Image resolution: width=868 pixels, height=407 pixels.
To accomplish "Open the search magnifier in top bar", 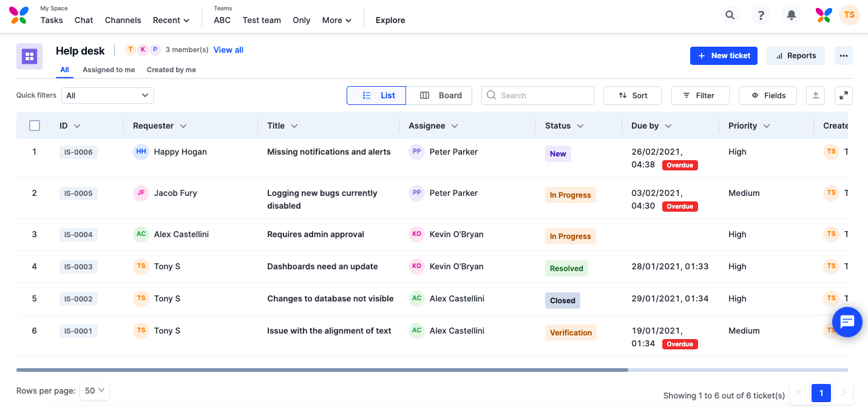I will pyautogui.click(x=730, y=15).
